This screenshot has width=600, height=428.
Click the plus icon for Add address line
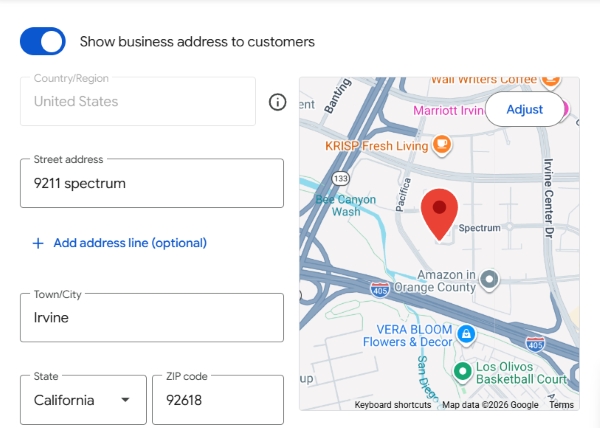pyautogui.click(x=38, y=243)
